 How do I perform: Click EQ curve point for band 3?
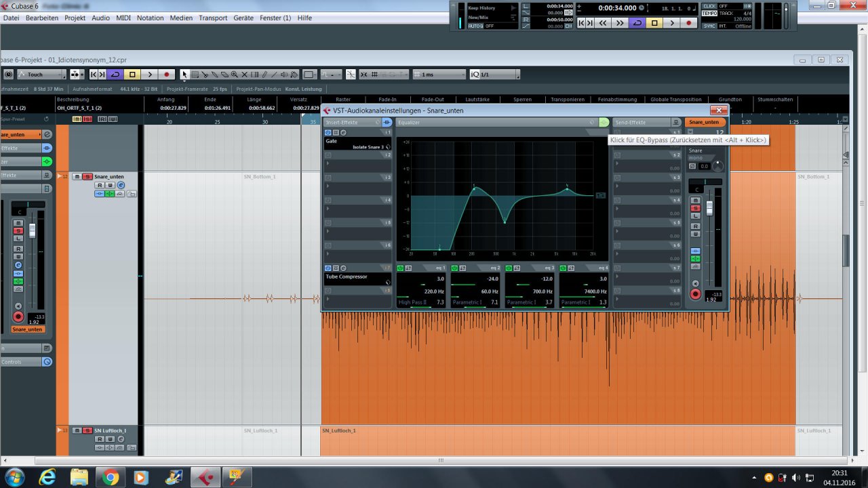(505, 222)
